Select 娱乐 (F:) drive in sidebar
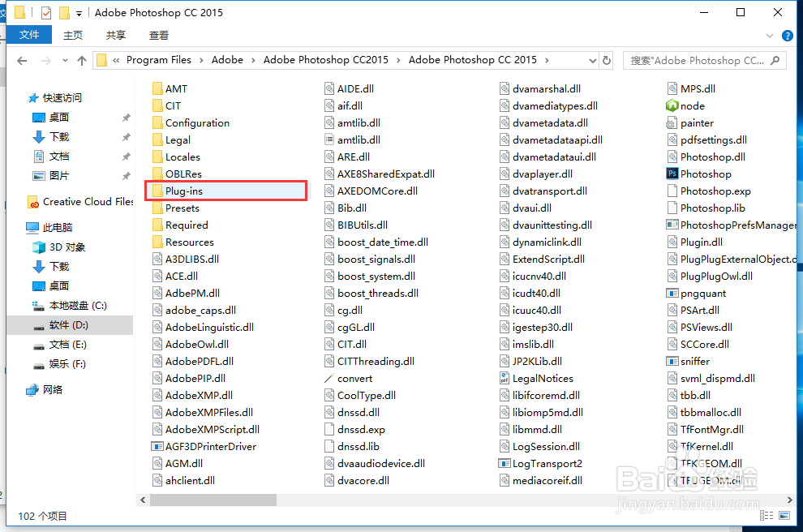This screenshot has width=803, height=532. coord(60,364)
